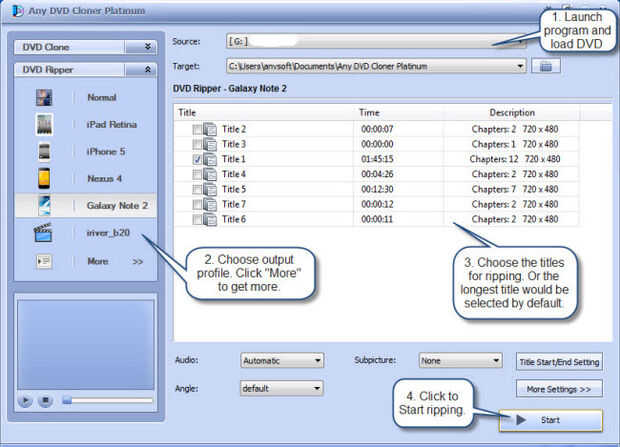Check the Title 2 checkbox
This screenshot has width=620, height=447.
pos(197,129)
